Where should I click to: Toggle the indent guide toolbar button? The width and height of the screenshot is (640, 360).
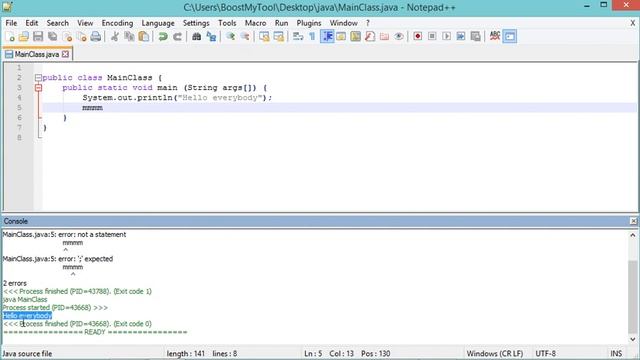tap(327, 37)
